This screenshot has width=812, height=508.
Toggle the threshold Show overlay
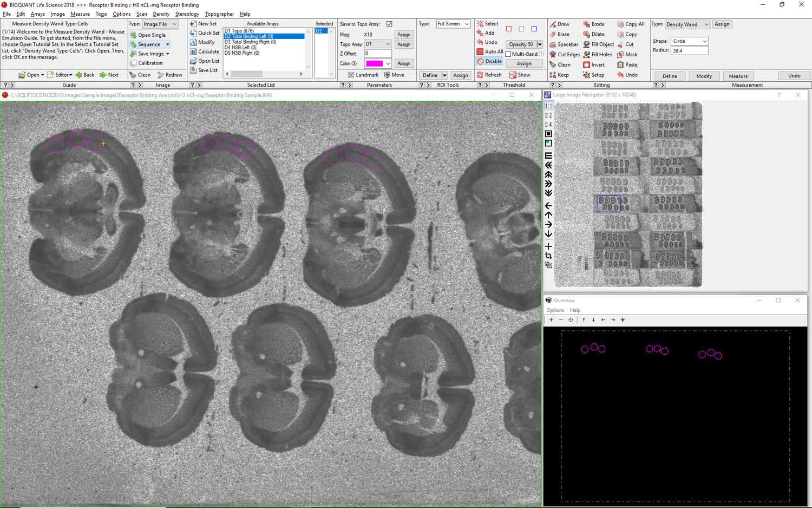point(520,75)
